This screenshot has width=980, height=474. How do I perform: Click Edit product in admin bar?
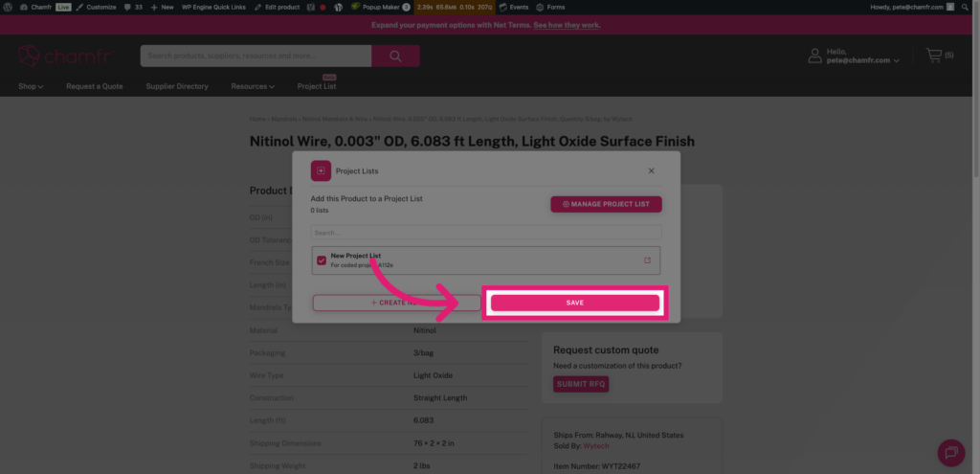(277, 7)
